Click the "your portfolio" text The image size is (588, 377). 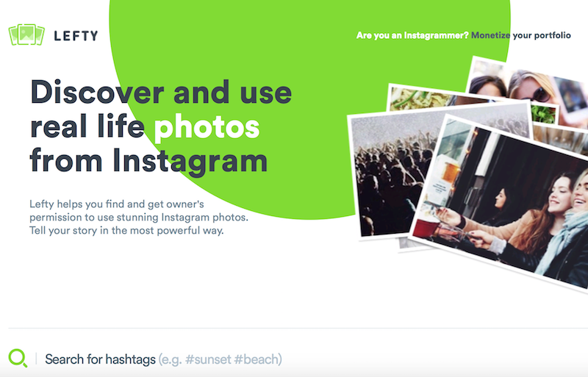542,35
